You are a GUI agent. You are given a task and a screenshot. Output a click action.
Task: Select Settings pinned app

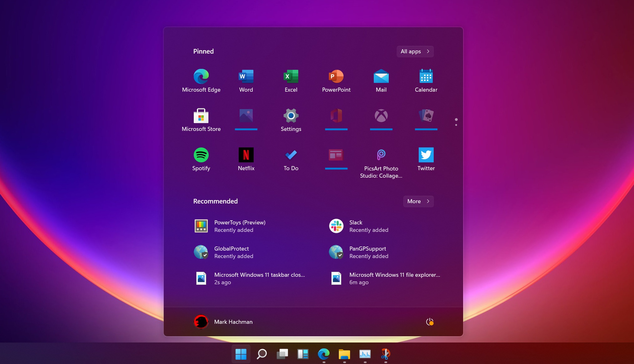[x=290, y=120]
